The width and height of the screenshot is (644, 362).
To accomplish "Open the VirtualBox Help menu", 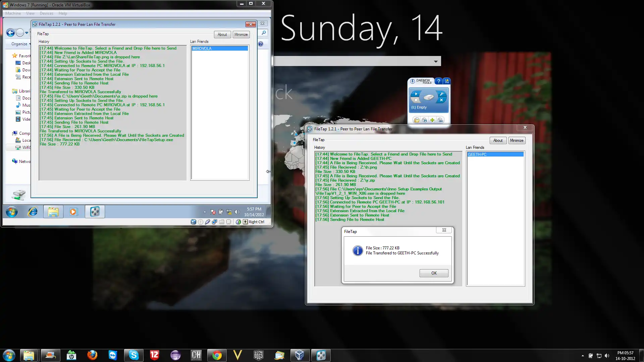I will click(63, 13).
